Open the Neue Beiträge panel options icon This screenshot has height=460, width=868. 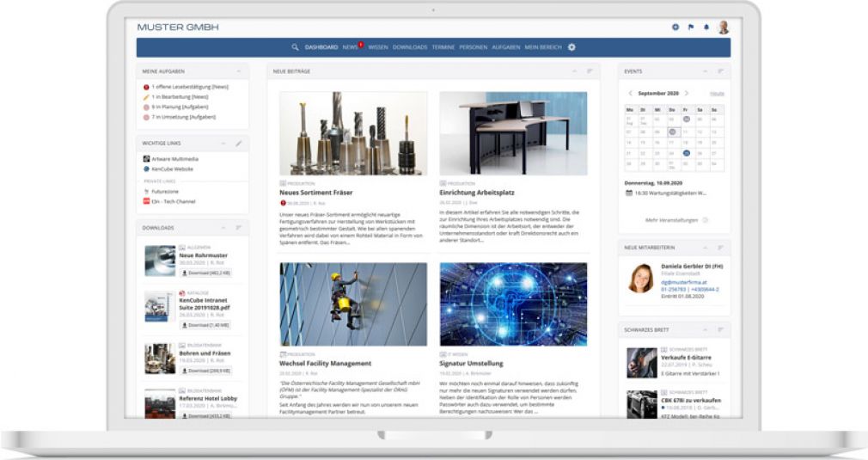[x=590, y=71]
